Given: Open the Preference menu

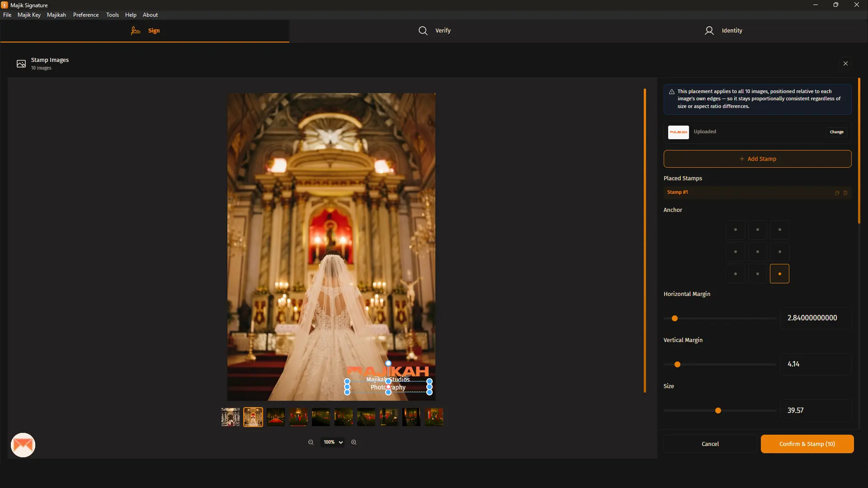Looking at the screenshot, I should click(86, 15).
